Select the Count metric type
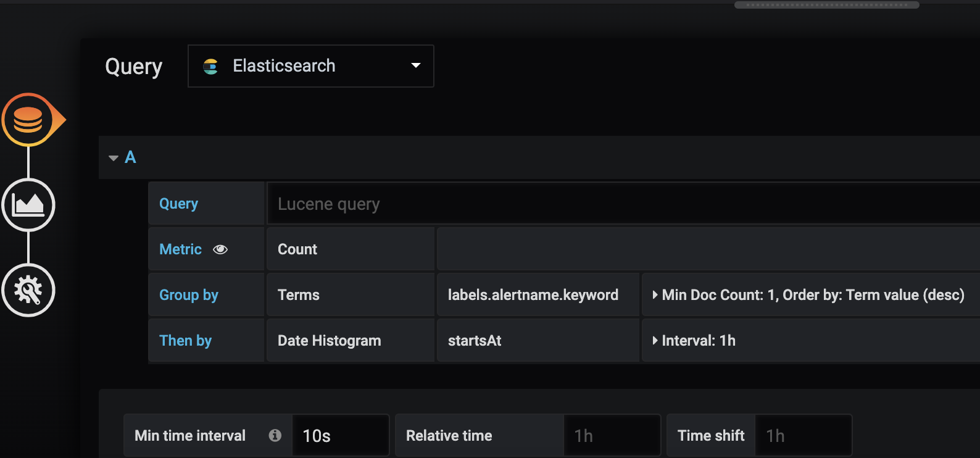 (x=351, y=249)
